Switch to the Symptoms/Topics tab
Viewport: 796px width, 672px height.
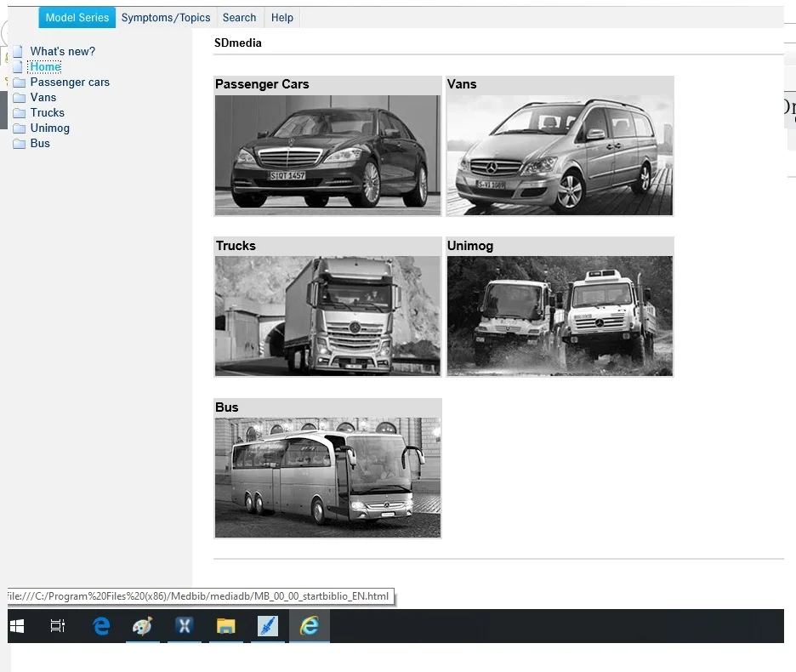[x=166, y=18]
